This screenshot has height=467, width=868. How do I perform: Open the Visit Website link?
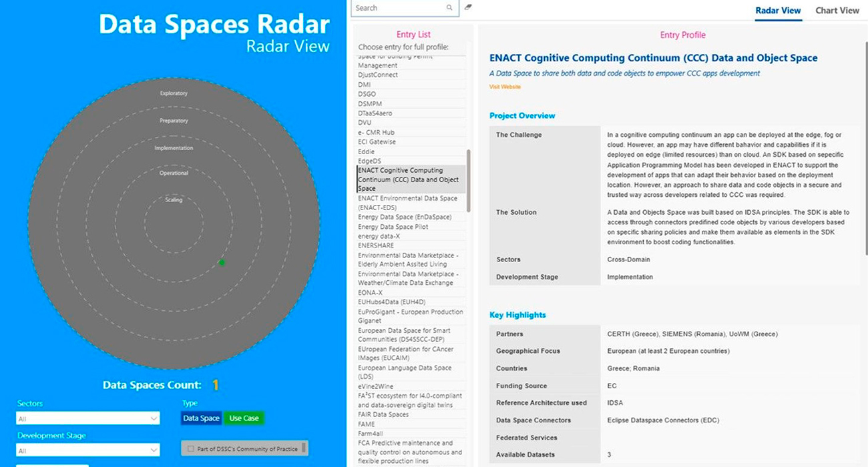[x=505, y=87]
